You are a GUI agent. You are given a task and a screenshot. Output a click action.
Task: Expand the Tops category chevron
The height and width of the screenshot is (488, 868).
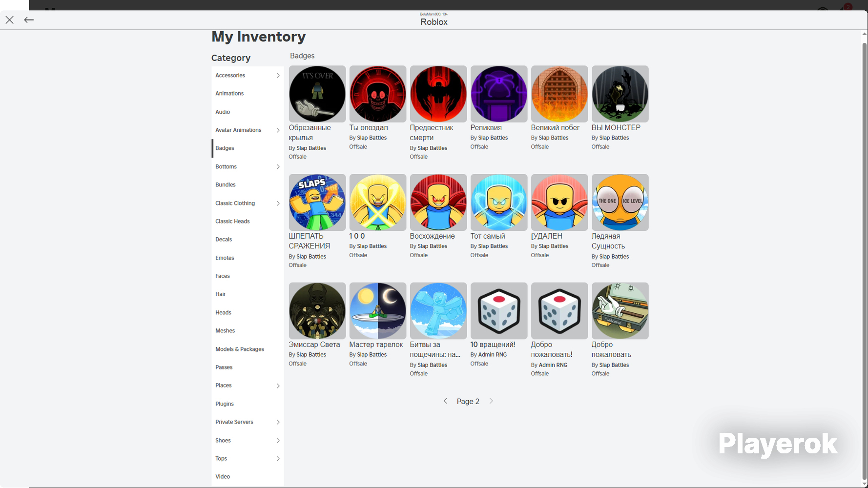pos(278,459)
